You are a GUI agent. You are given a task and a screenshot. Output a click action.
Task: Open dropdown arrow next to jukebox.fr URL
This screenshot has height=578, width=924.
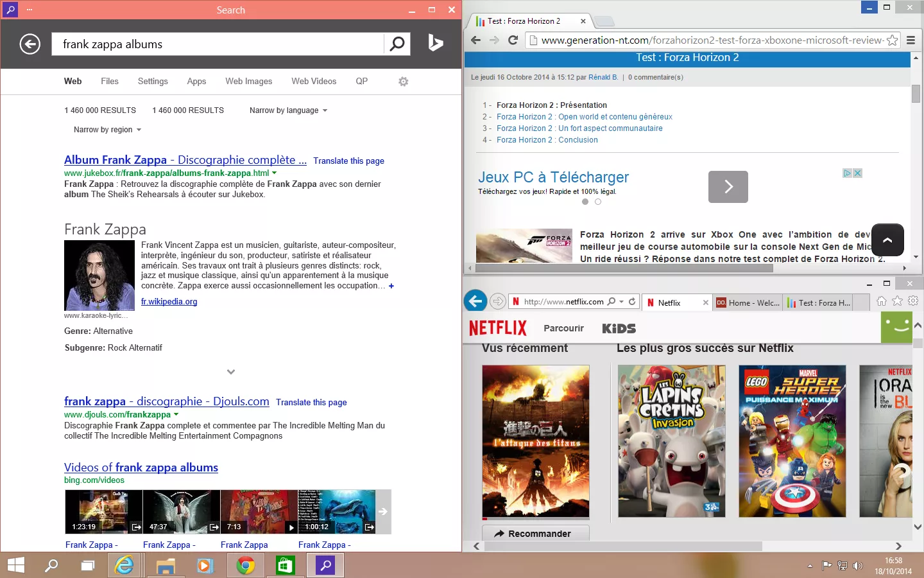pos(275,173)
